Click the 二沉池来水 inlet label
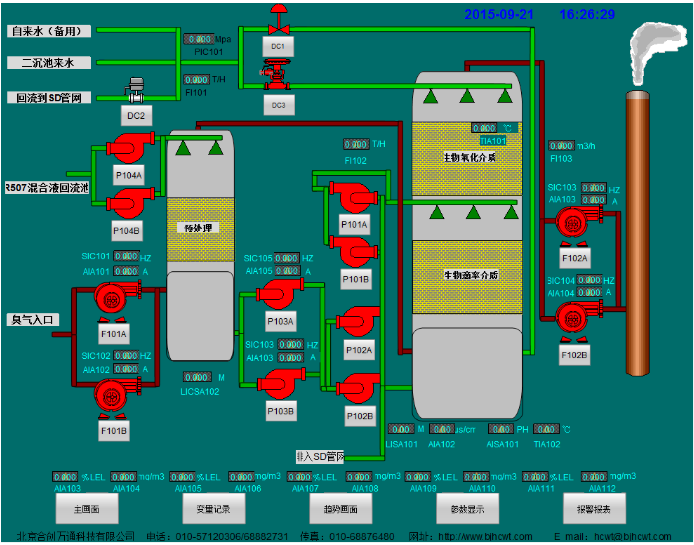Viewport: 694px width, 545px height. pyautogui.click(x=49, y=63)
